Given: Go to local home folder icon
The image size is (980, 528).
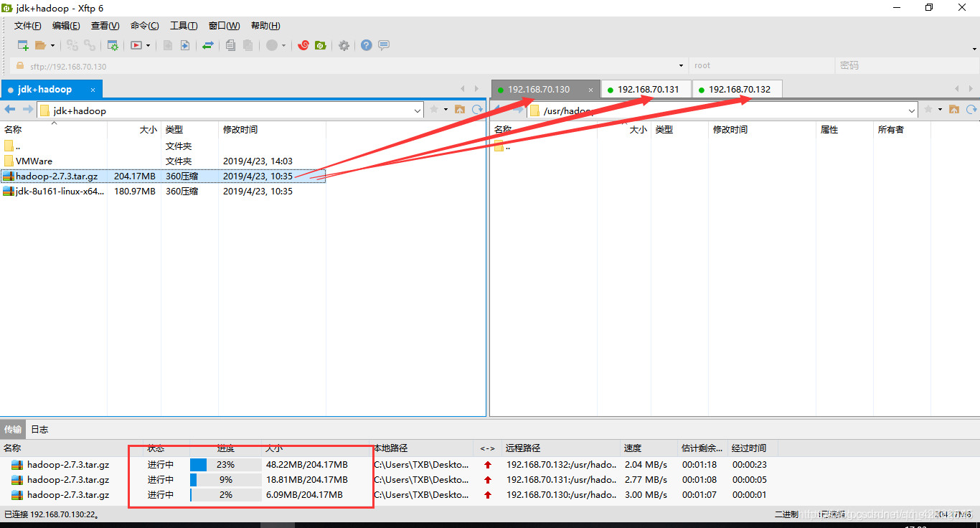Looking at the screenshot, I should click(460, 110).
